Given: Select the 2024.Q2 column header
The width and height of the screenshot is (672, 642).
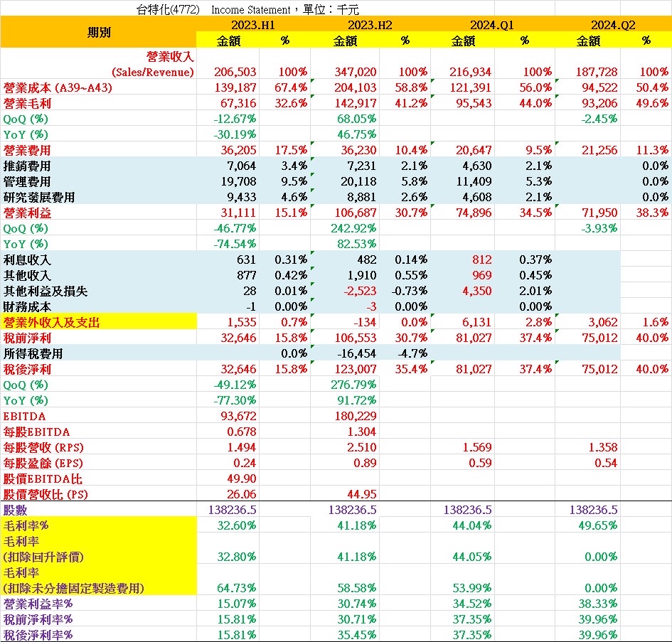Looking at the screenshot, I should [x=612, y=23].
